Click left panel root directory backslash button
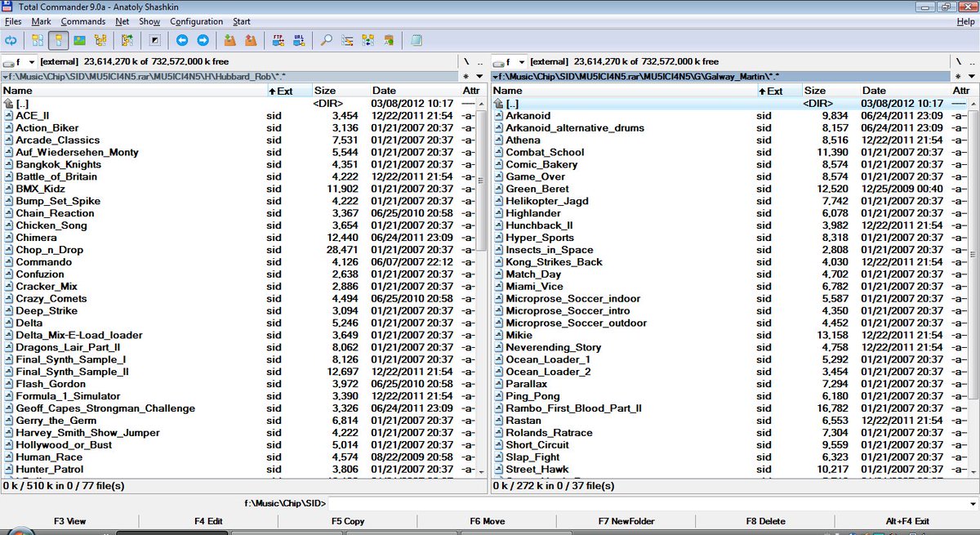The width and height of the screenshot is (980, 535). pos(467,61)
